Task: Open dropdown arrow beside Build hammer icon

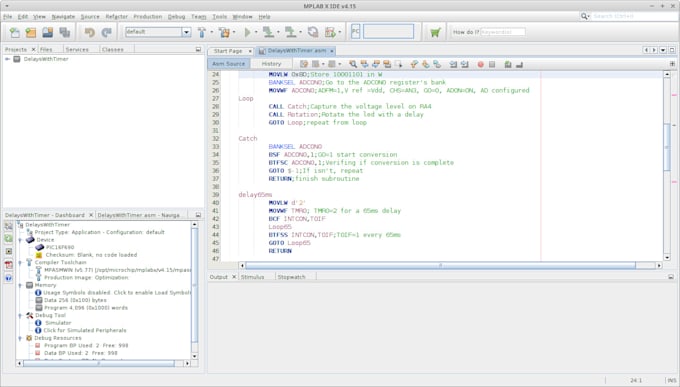Action: coord(212,32)
